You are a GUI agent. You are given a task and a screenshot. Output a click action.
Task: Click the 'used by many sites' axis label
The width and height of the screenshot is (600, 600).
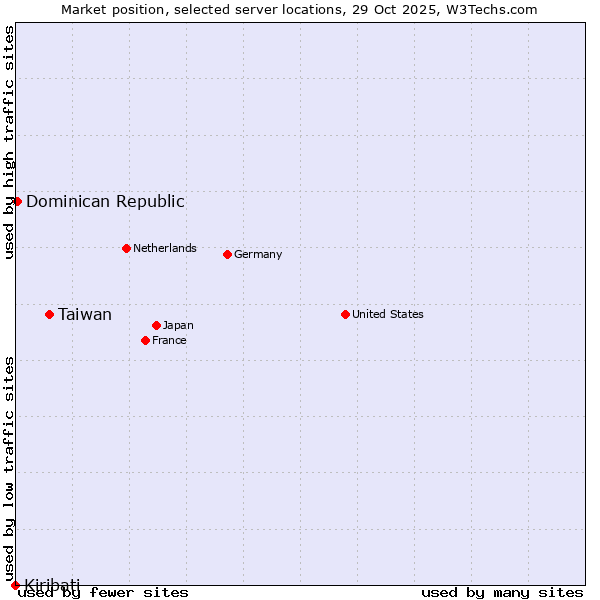pos(502,593)
